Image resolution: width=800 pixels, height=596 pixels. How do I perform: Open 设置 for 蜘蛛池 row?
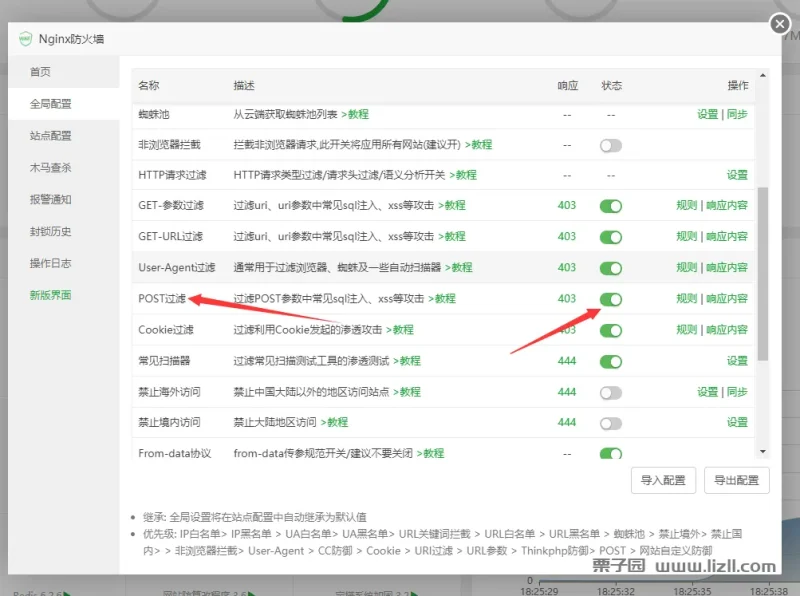(707, 114)
